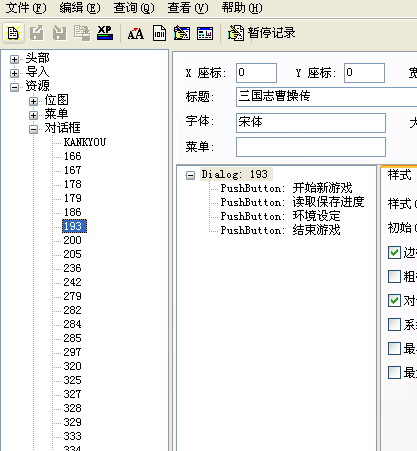The image size is (417, 451).
Task: Select the 对话框 tree item
Action: 62,128
